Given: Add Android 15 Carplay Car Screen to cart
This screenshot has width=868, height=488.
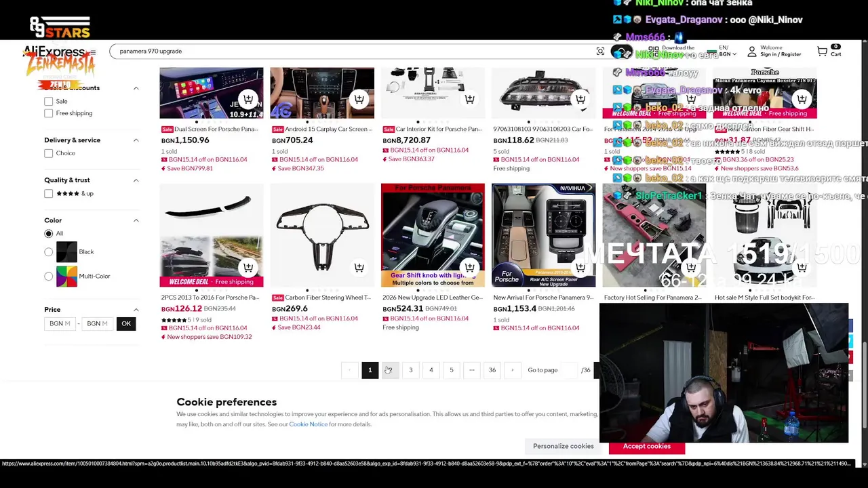Looking at the screenshot, I should point(359,99).
